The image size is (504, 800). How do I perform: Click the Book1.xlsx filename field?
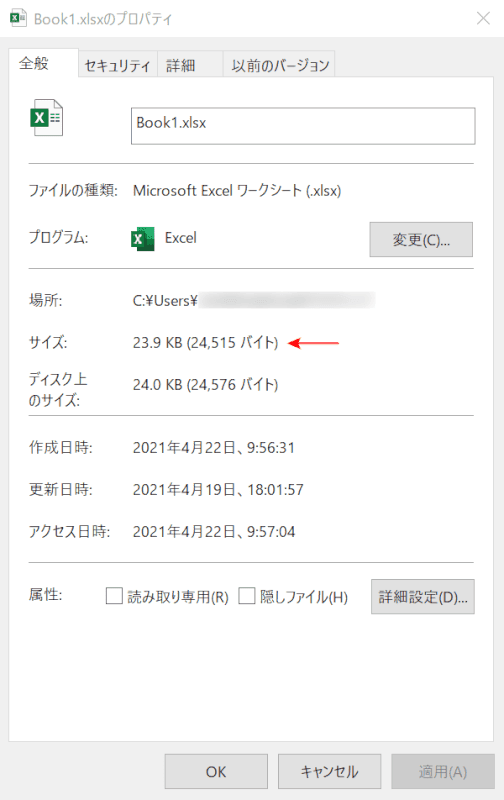tap(303, 126)
